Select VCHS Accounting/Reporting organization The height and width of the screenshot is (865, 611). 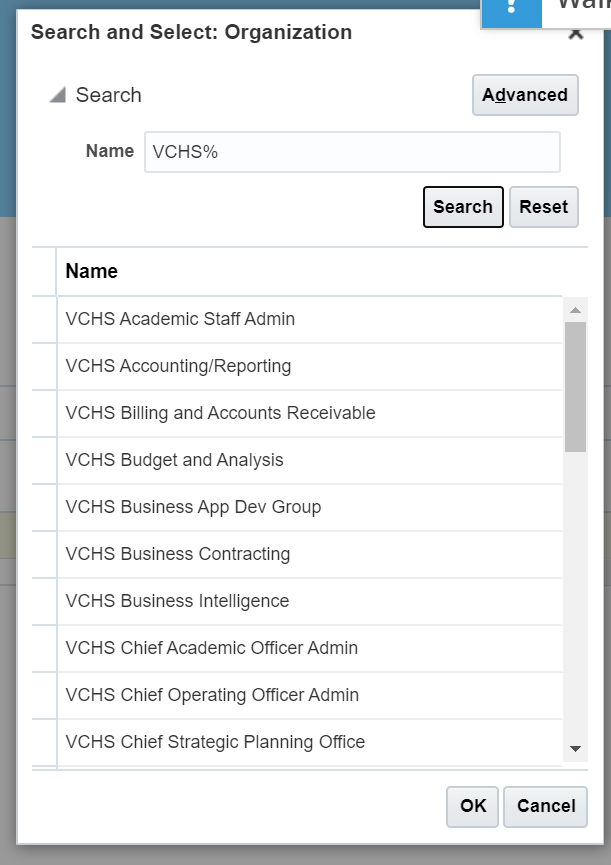coord(178,366)
